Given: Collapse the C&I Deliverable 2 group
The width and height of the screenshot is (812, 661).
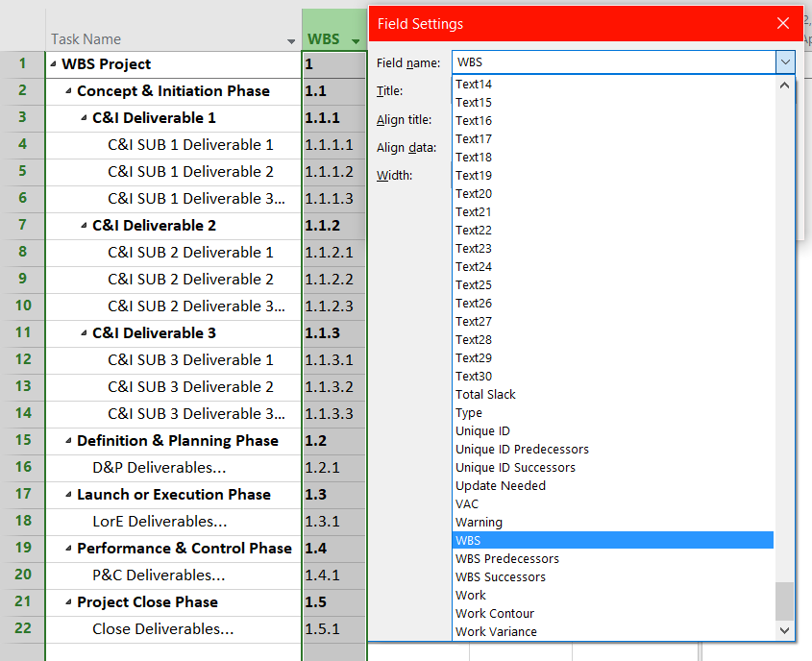Looking at the screenshot, I should click(x=84, y=226).
